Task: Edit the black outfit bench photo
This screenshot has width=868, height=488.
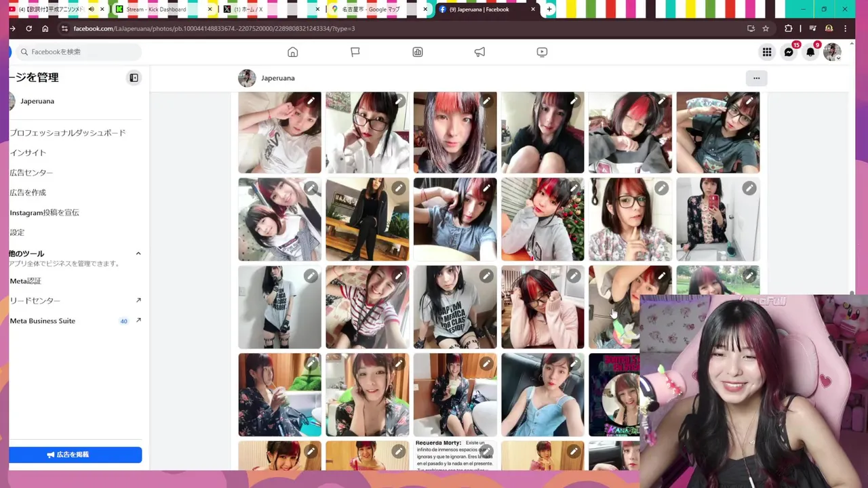Action: point(399,188)
